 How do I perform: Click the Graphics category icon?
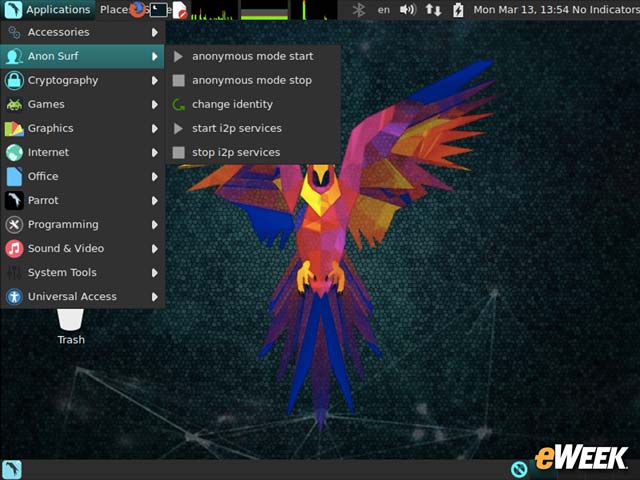14,129
